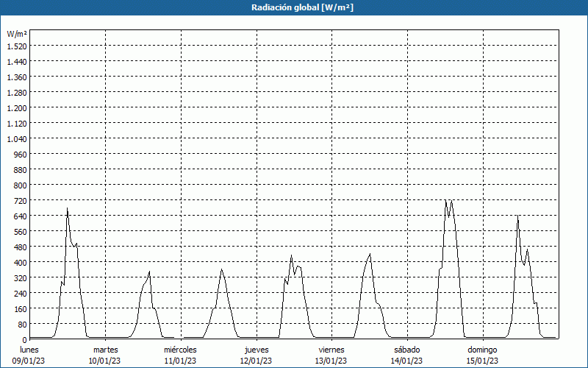Click the 11/01/23 date label

click(180, 361)
